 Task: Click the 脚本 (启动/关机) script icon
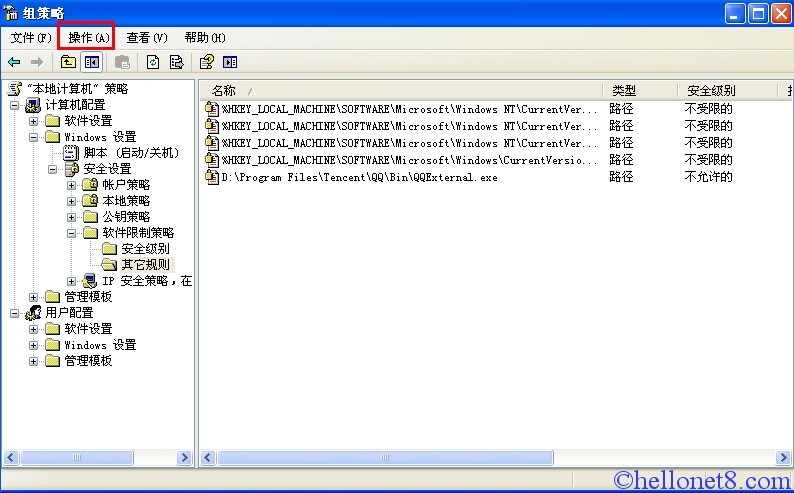coord(71,153)
